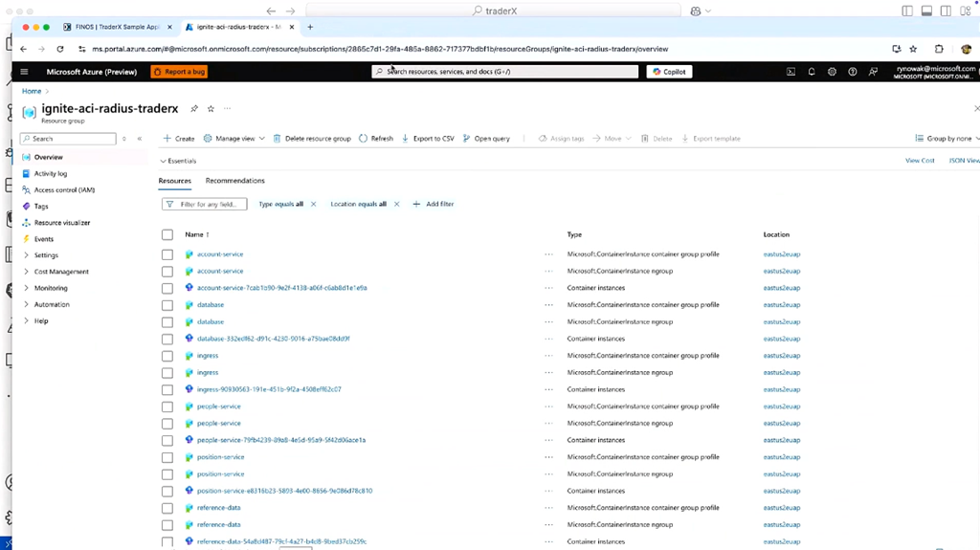Open the Manage view dropdown
Viewport: 980px width, 550px height.
coord(234,139)
